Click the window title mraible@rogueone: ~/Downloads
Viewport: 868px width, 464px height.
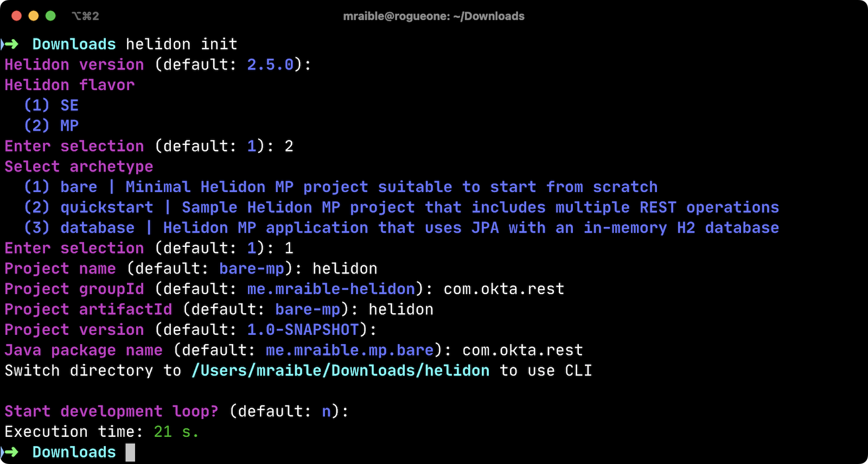pyautogui.click(x=433, y=16)
